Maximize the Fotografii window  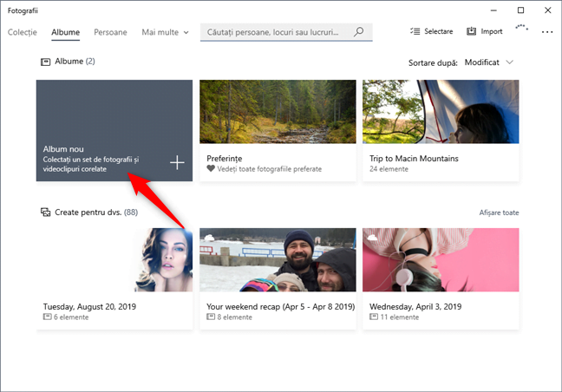pyautogui.click(x=520, y=10)
